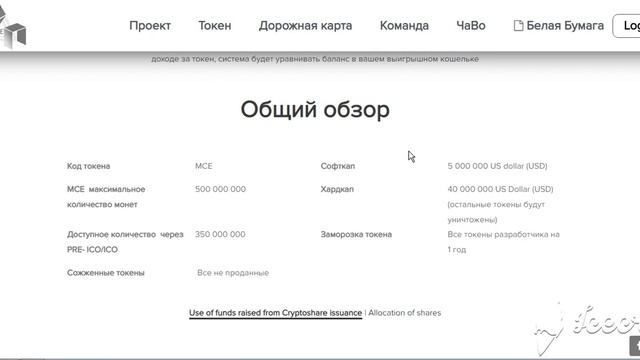Click the Facebook icon at bottom right
This screenshot has height=360, width=640.
tap(635, 346)
